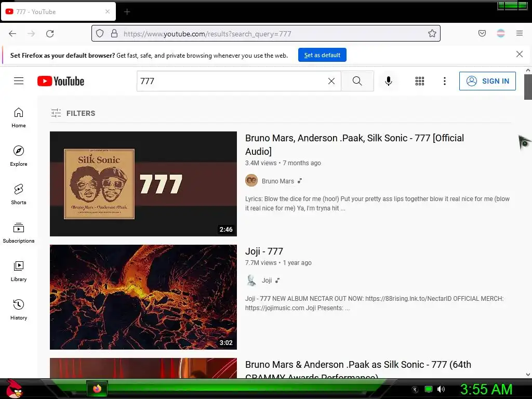Open YouTube settings three-dot menu
This screenshot has height=399, width=532.
point(445,81)
